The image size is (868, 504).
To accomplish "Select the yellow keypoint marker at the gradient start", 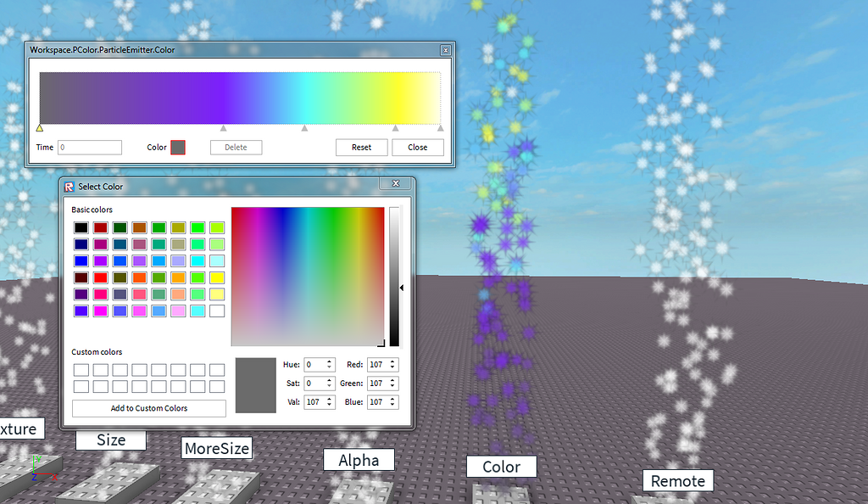I will point(40,127).
